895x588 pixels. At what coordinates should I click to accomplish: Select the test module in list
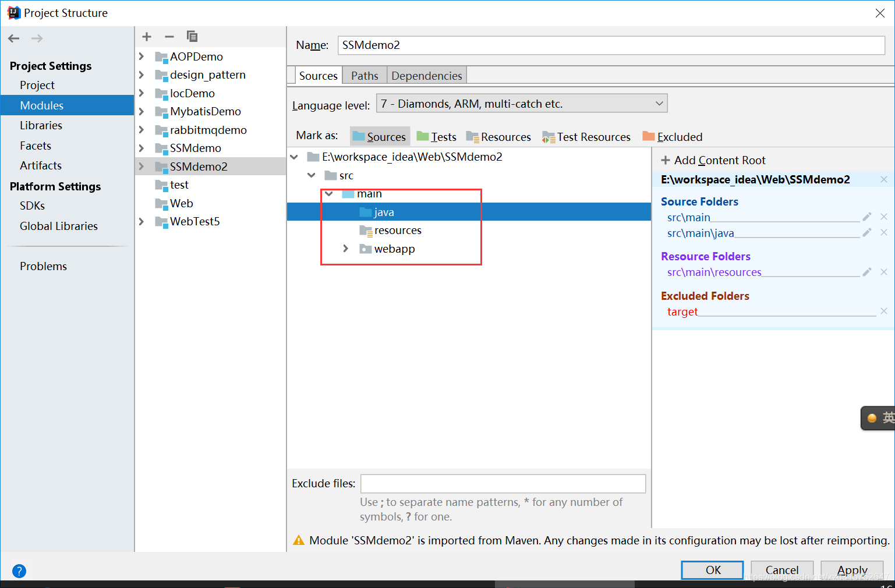point(210,185)
